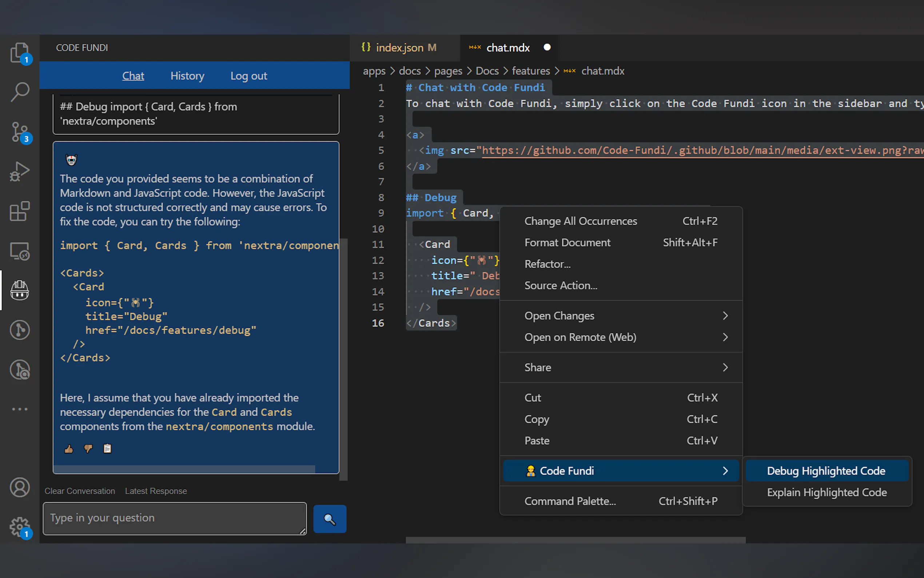The width and height of the screenshot is (924, 578).
Task: Show additional views via three dots
Action: point(20,409)
